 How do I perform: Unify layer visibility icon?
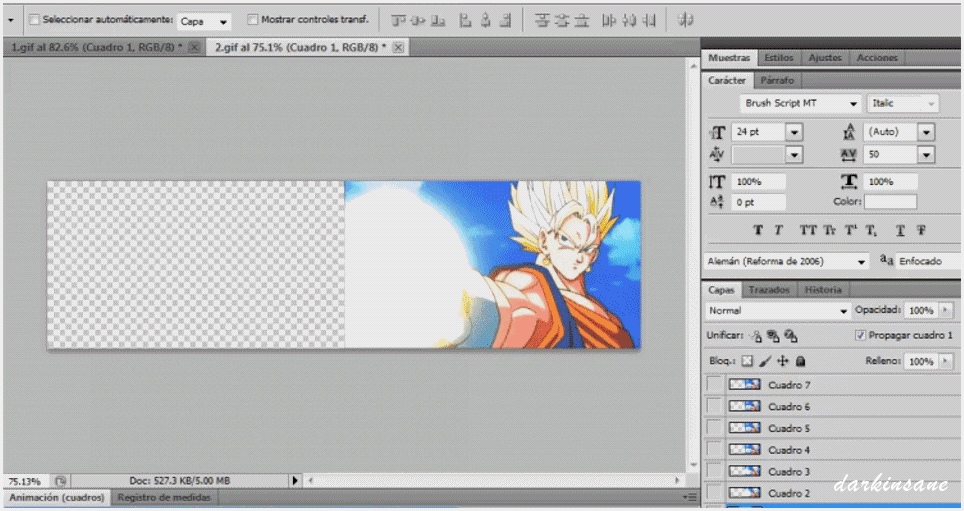773,336
